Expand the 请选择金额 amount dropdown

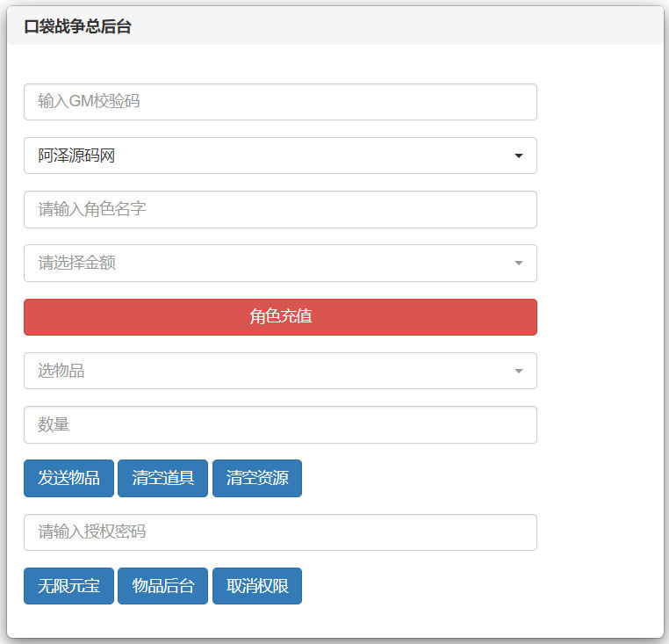(279, 264)
